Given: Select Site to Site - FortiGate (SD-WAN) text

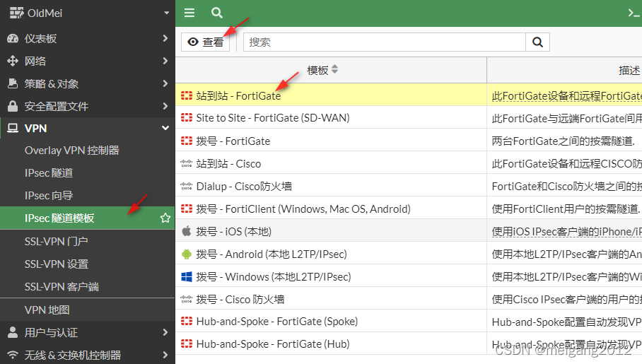Looking at the screenshot, I should tap(273, 118).
